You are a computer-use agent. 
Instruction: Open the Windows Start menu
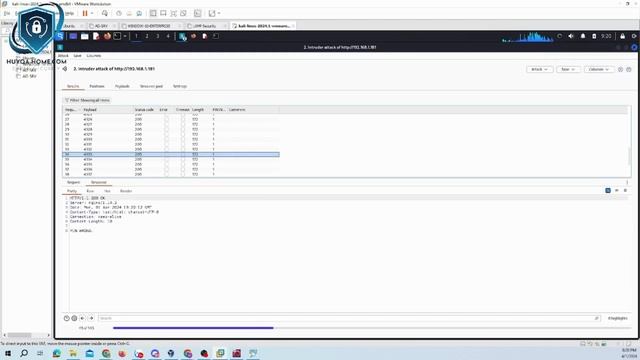tap(8, 353)
